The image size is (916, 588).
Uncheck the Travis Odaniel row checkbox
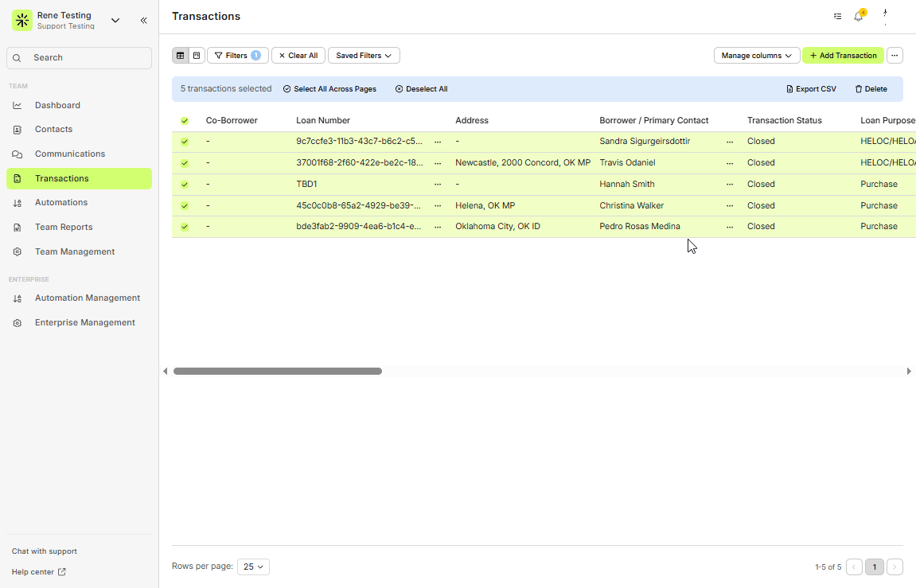(185, 163)
